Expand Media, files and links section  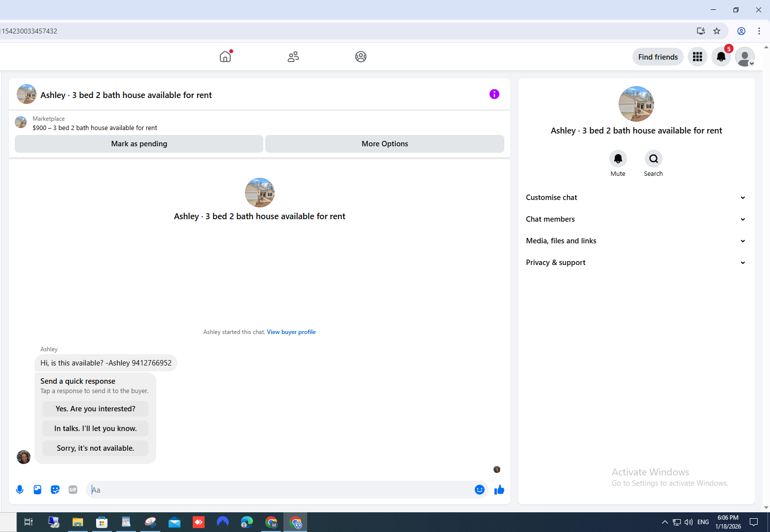click(636, 241)
